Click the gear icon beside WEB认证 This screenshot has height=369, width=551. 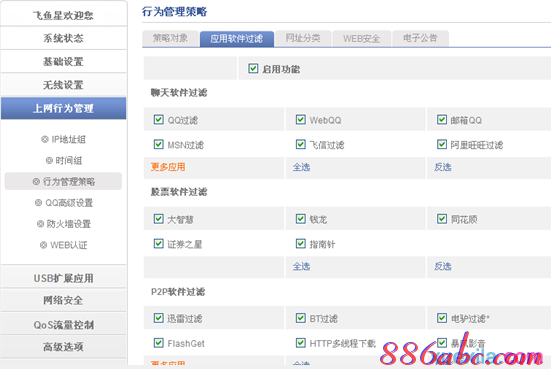point(43,245)
